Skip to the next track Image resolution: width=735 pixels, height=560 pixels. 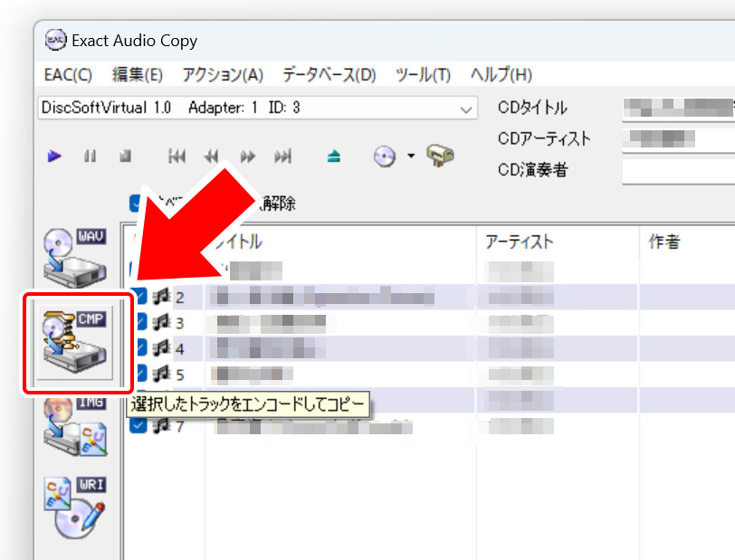tap(282, 156)
